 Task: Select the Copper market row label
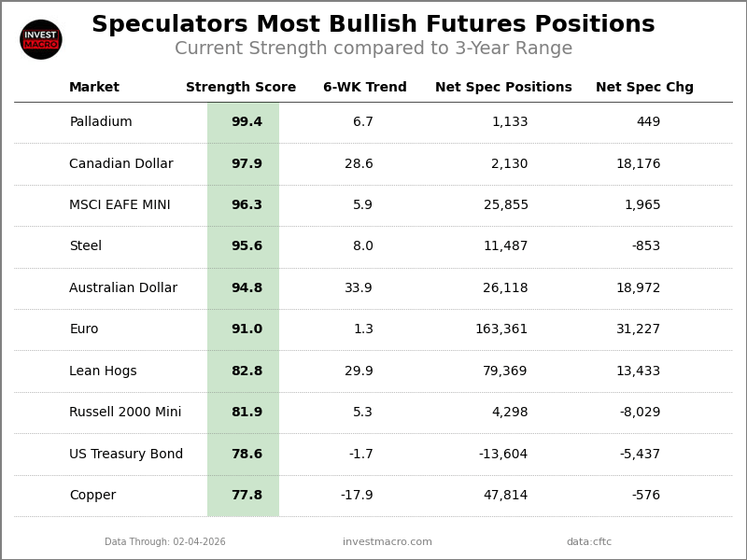92,496
